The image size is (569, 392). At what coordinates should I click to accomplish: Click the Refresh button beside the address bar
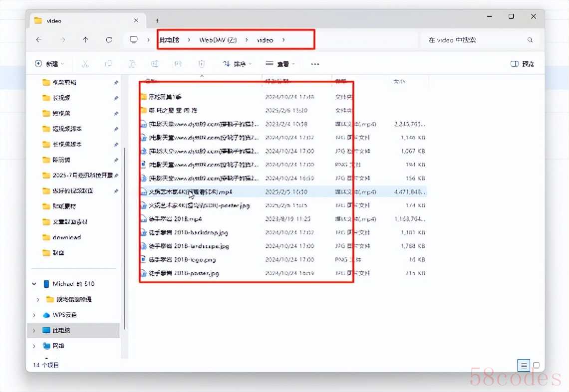tap(109, 40)
